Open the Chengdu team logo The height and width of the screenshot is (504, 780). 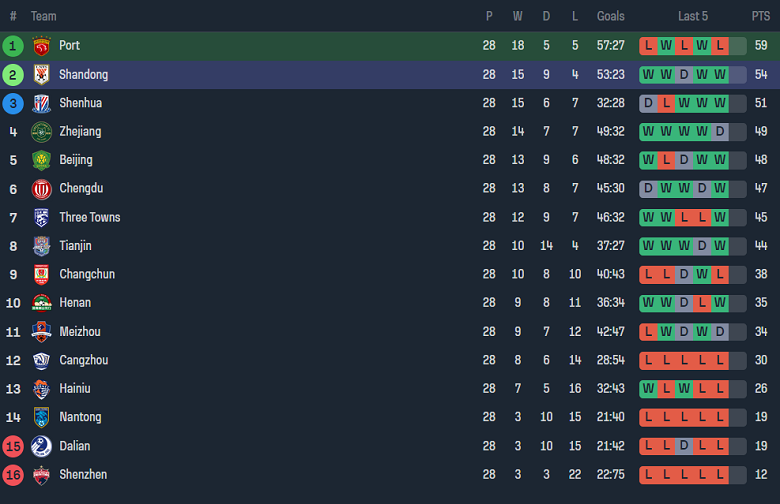(41, 189)
